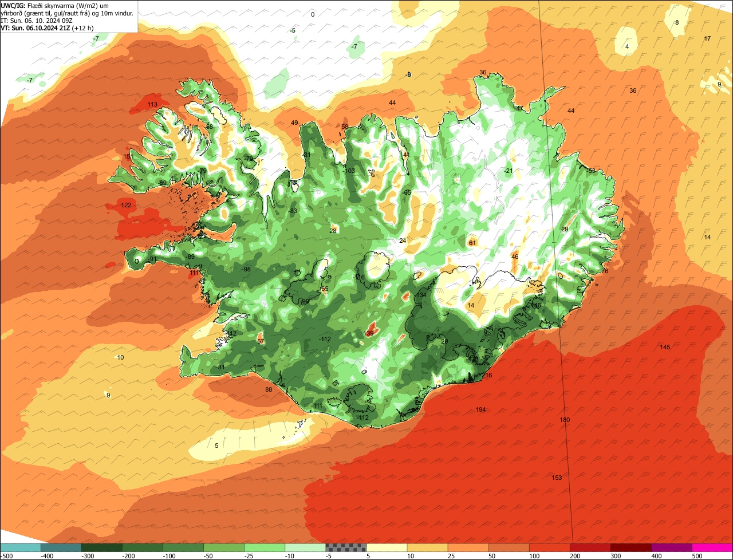Viewport: 733px width, 560px height.
Task: Select the legend swatch between -50 and -25
Action: point(224,547)
